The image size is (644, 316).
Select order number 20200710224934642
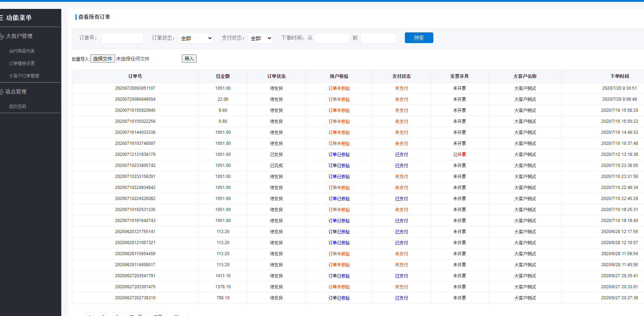click(135, 188)
